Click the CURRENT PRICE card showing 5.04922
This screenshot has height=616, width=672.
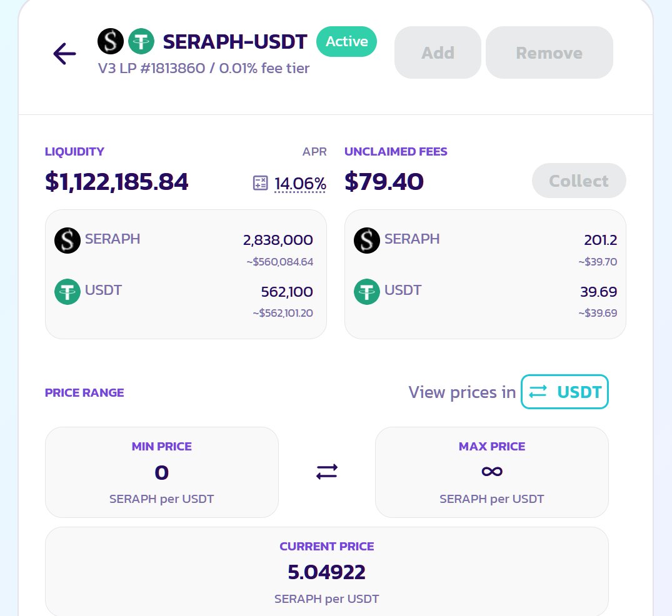click(x=326, y=572)
